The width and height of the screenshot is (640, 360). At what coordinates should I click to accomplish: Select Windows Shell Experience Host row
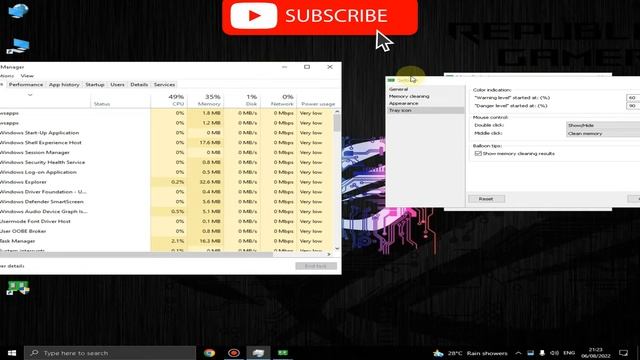point(167,143)
